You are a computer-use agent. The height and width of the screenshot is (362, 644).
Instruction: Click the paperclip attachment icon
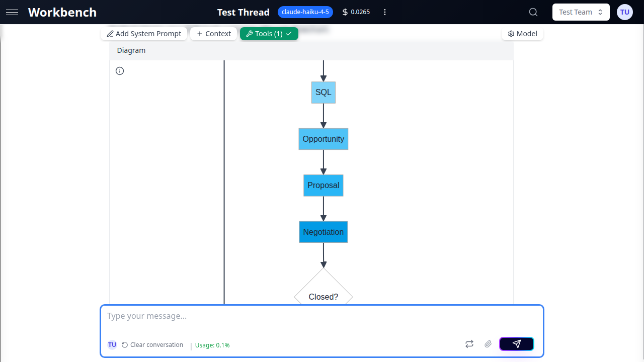point(488,344)
